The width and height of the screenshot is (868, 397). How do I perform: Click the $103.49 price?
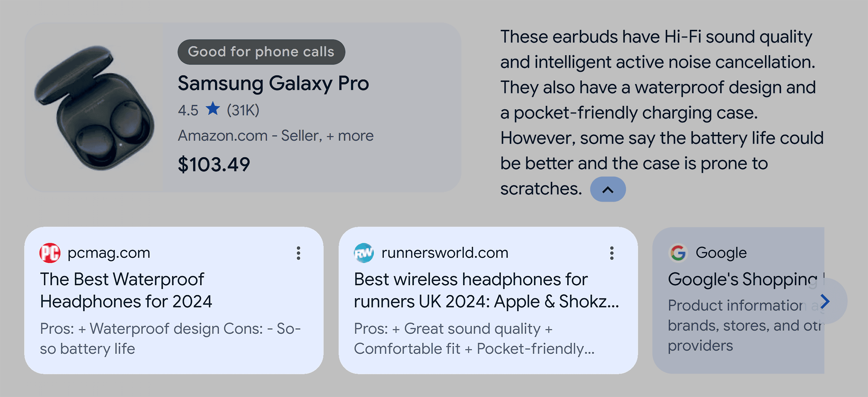click(214, 164)
